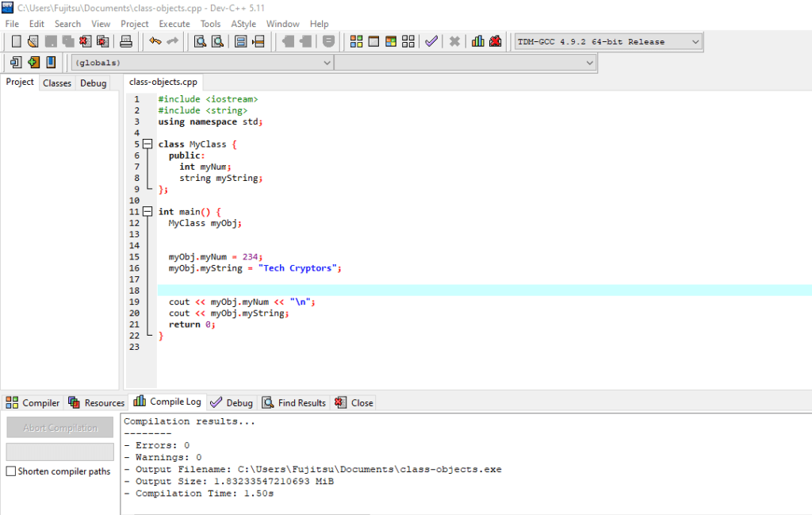
Task: Switch to the bottom Debug tab
Action: pos(232,402)
